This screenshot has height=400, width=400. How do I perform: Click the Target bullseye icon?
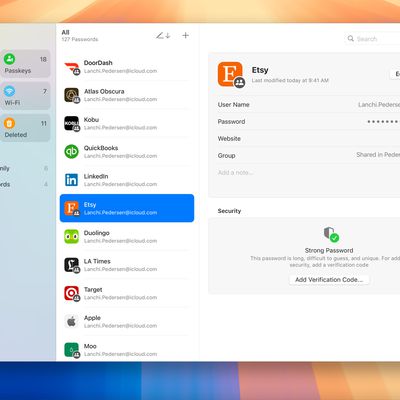tap(72, 293)
